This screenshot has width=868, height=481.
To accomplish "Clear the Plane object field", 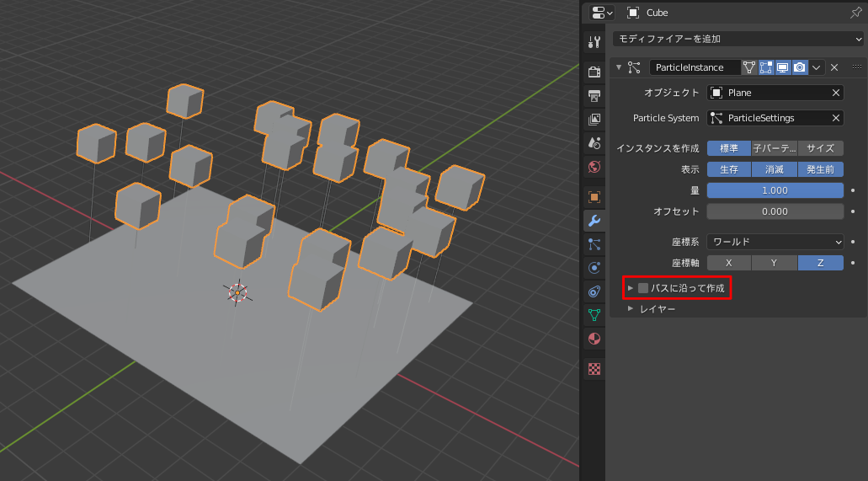I will [836, 93].
